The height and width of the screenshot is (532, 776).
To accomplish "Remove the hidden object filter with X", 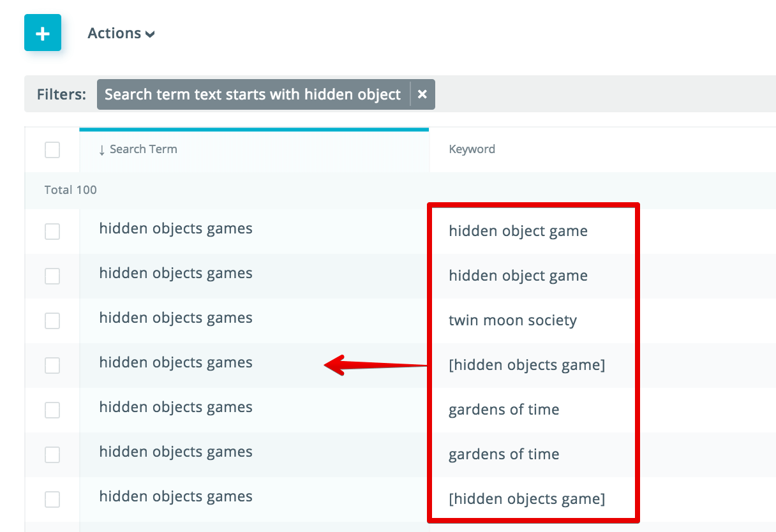I will (422, 94).
